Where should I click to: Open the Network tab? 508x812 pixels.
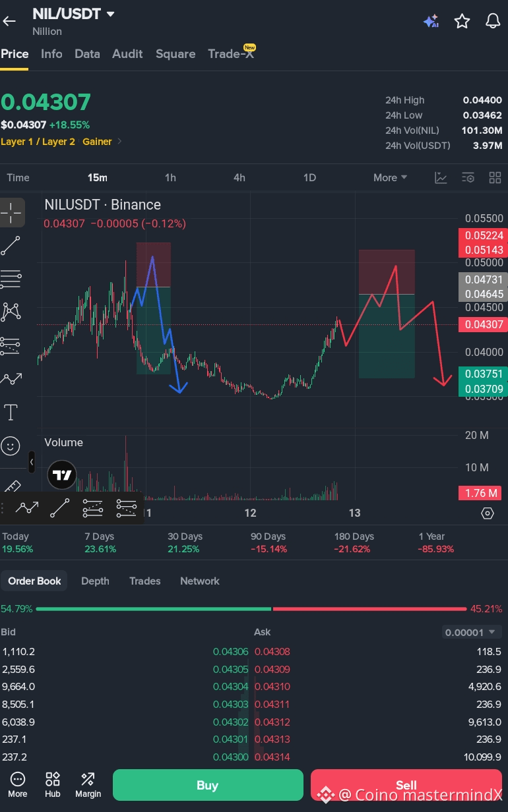tap(200, 581)
